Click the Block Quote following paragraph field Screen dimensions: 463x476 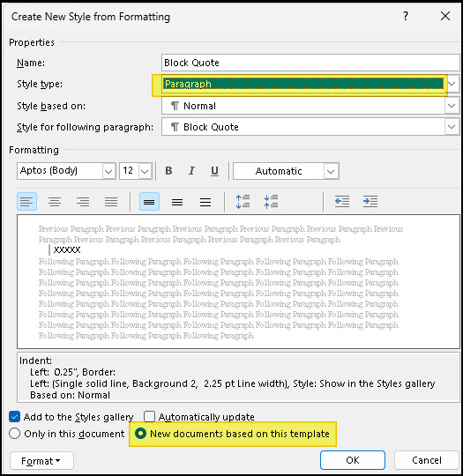[303, 127]
